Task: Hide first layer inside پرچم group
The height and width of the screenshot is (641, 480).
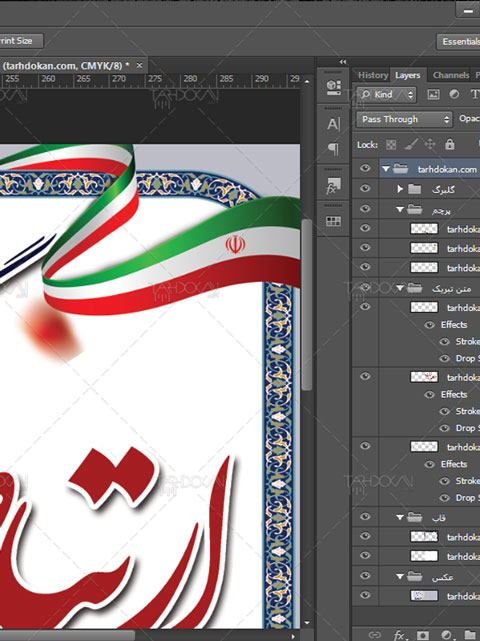Action: 365,228
